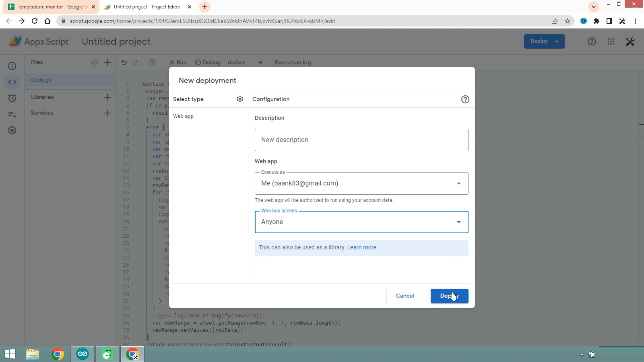Open the project Overview icon in sidebar
644x362 pixels.
coord(12,66)
